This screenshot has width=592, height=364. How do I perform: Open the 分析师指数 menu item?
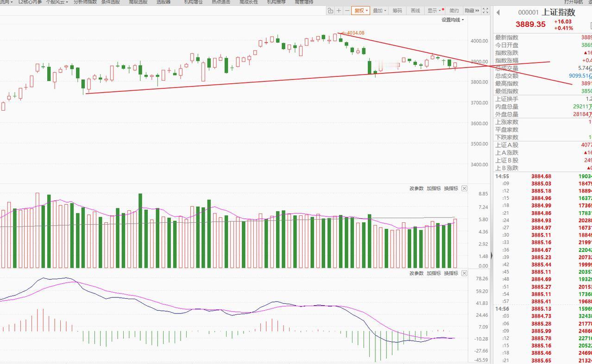[x=85, y=2]
